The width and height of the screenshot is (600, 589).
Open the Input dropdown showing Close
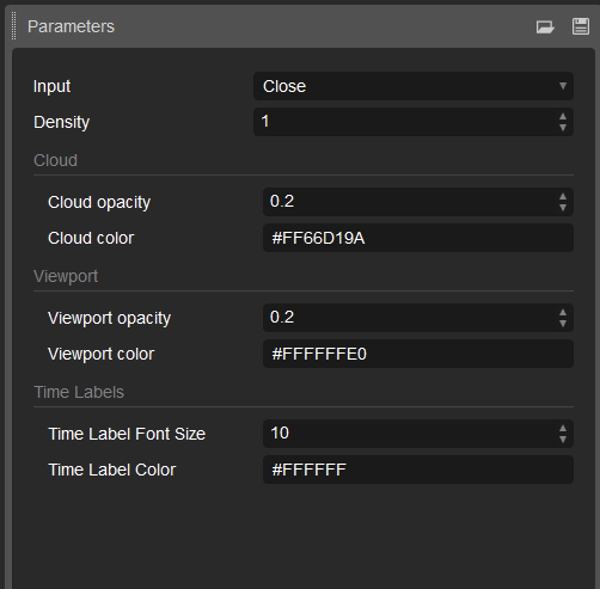click(x=412, y=86)
